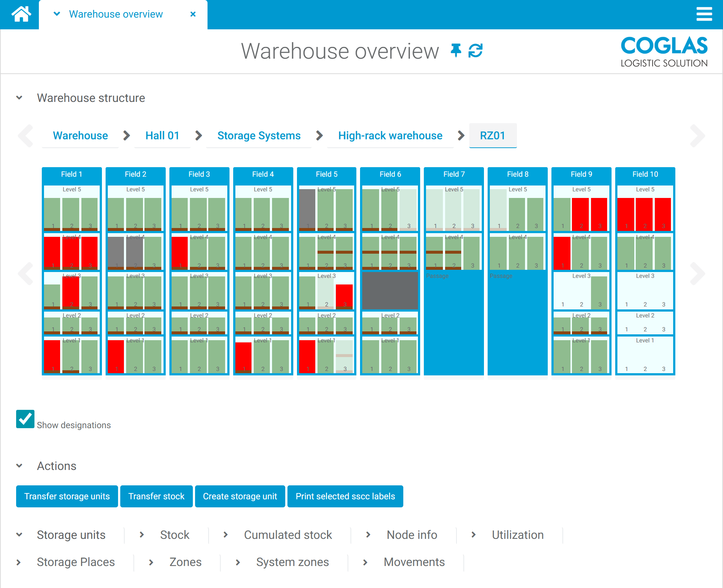Refresh the Warehouse overview with the reload icon
The height and width of the screenshot is (588, 723).
475,51
